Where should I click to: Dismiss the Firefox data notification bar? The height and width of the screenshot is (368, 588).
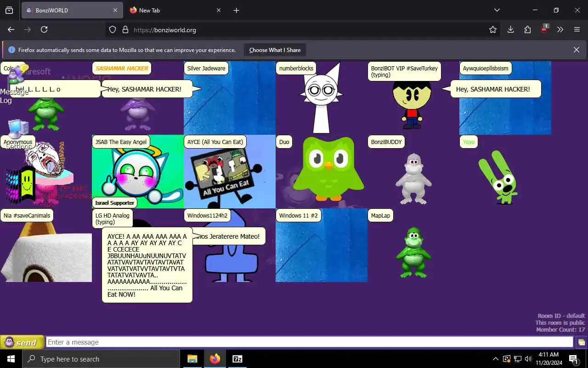click(x=577, y=50)
